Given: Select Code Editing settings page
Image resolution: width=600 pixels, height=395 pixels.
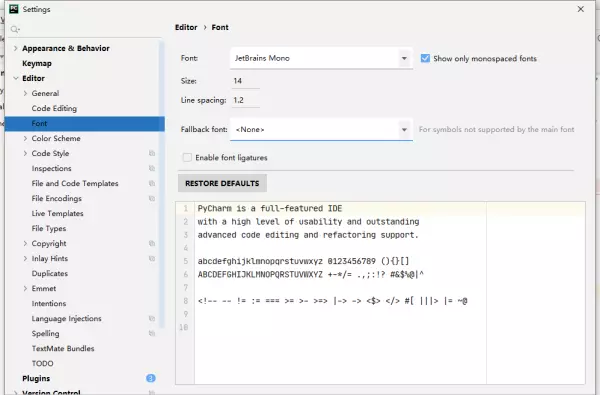Looking at the screenshot, I should coord(54,108).
